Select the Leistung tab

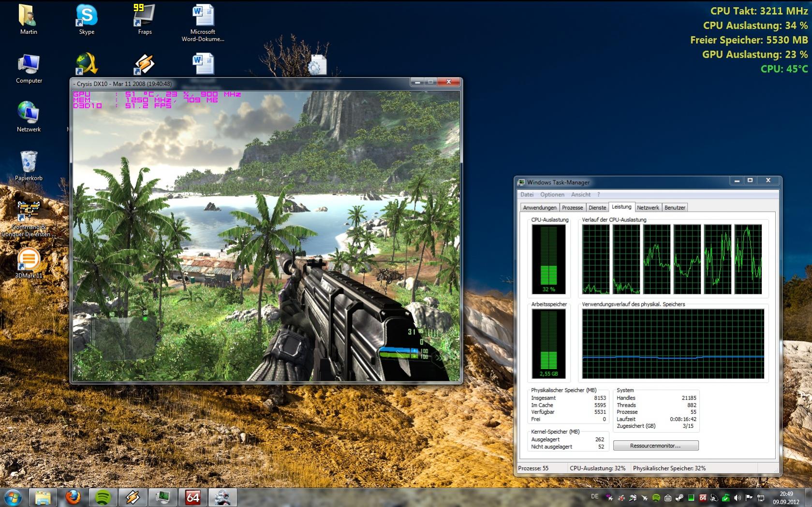pos(621,207)
